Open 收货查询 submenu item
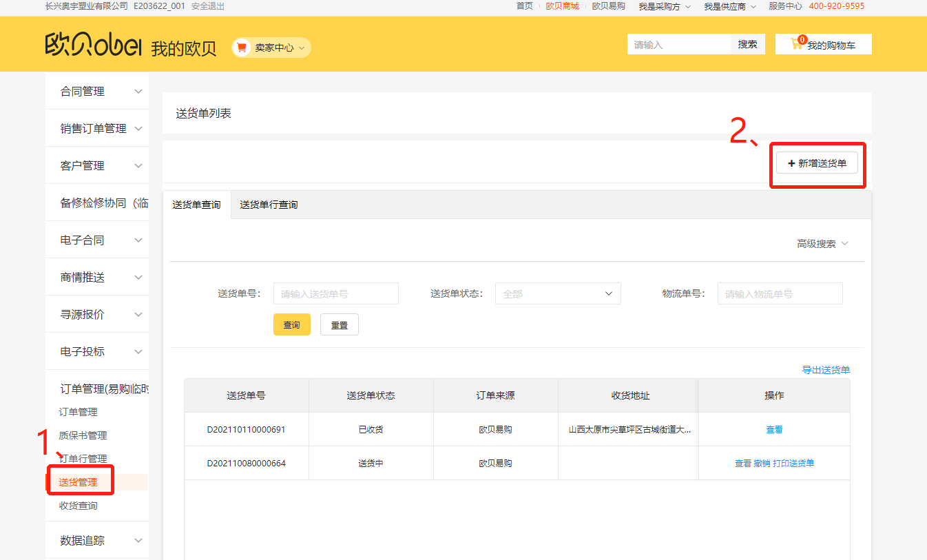This screenshot has width=927, height=560. pos(78,506)
